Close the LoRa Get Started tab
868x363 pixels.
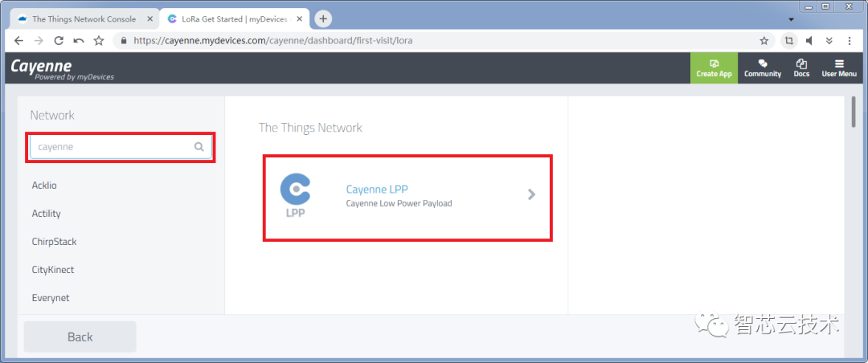point(301,18)
